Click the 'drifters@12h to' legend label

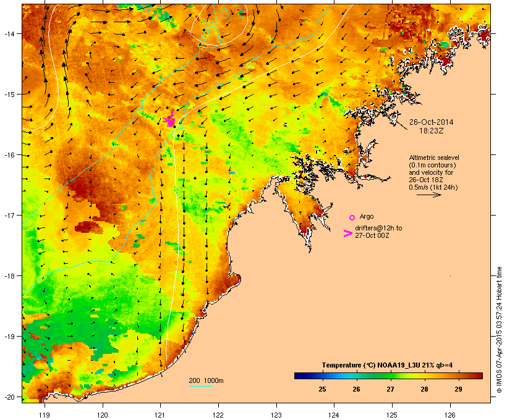pos(378,228)
